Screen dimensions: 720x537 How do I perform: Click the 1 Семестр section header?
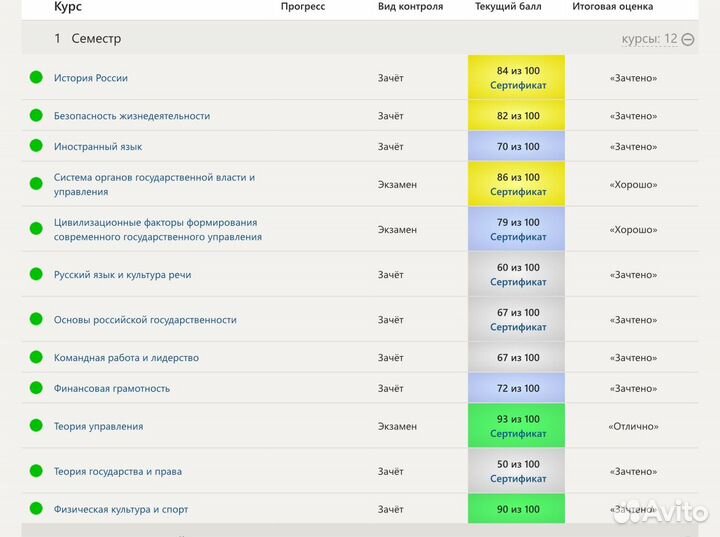(88, 38)
